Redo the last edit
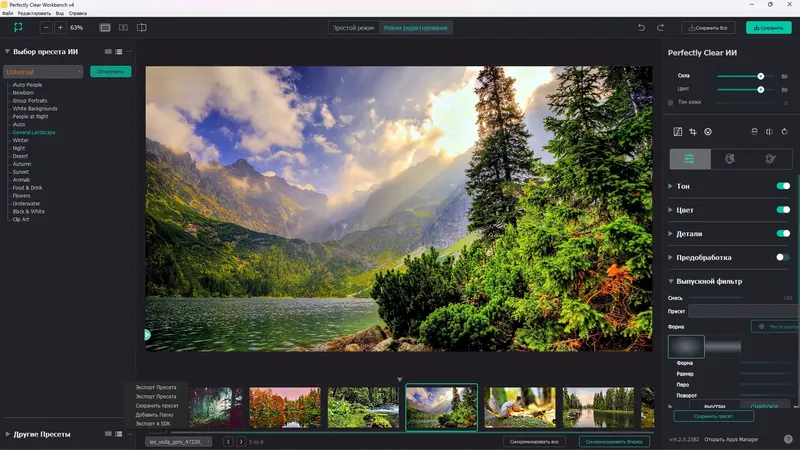Screen dimensions: 800x450 click(x=660, y=28)
